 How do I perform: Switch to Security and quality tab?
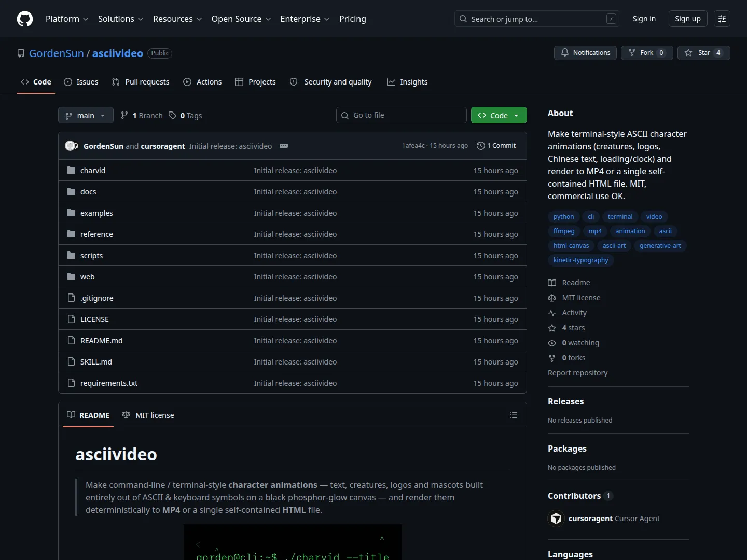click(x=330, y=82)
